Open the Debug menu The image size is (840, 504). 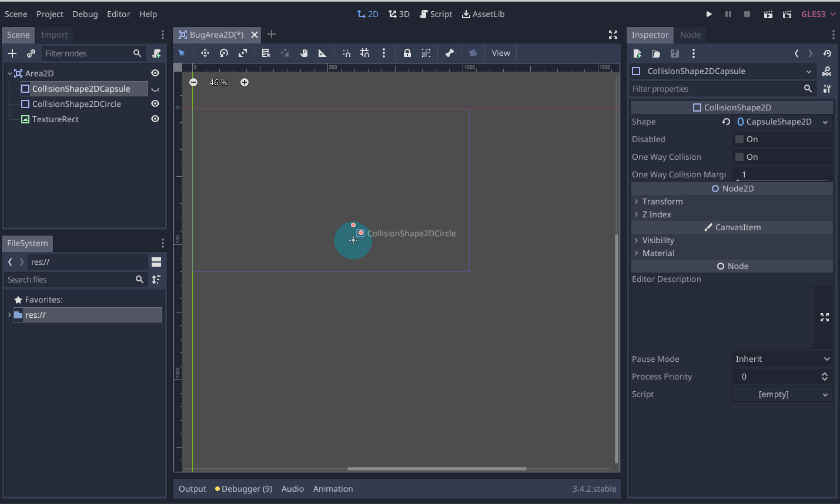(85, 14)
